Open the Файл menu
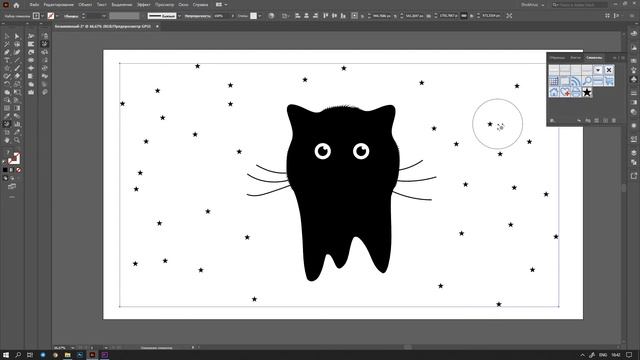The image size is (640, 360). coord(34,5)
